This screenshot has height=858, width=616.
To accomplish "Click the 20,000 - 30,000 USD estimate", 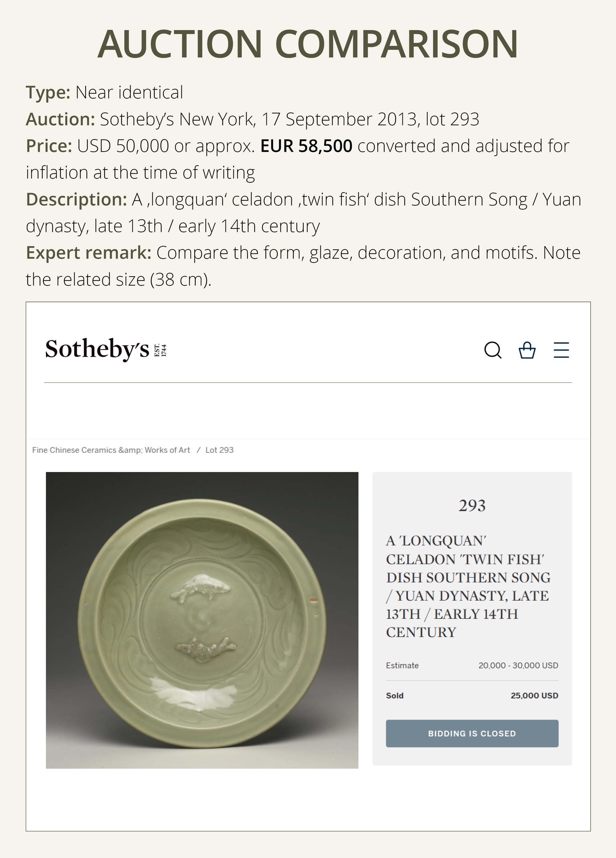I will pyautogui.click(x=518, y=665).
